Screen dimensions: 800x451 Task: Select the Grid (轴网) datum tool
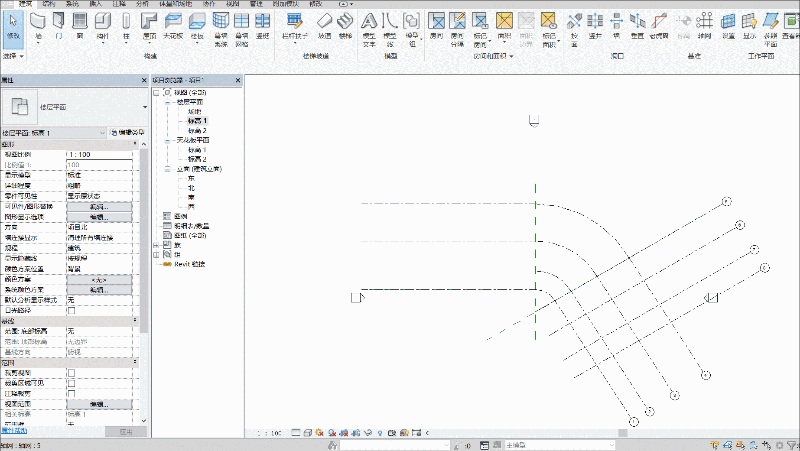click(x=704, y=27)
